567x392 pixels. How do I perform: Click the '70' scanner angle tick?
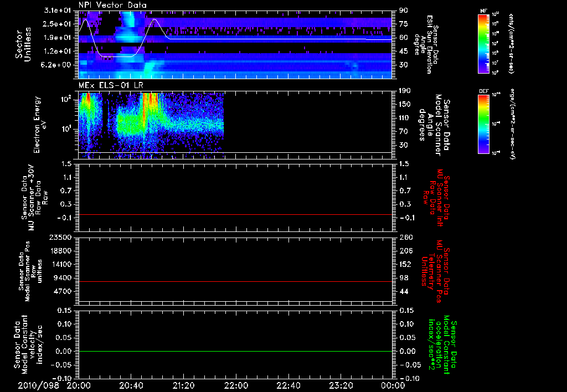pos(404,132)
